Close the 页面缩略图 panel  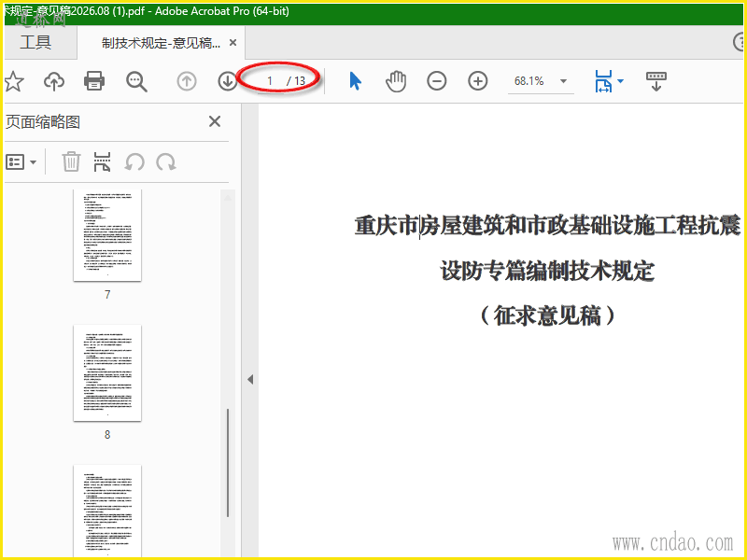(215, 121)
